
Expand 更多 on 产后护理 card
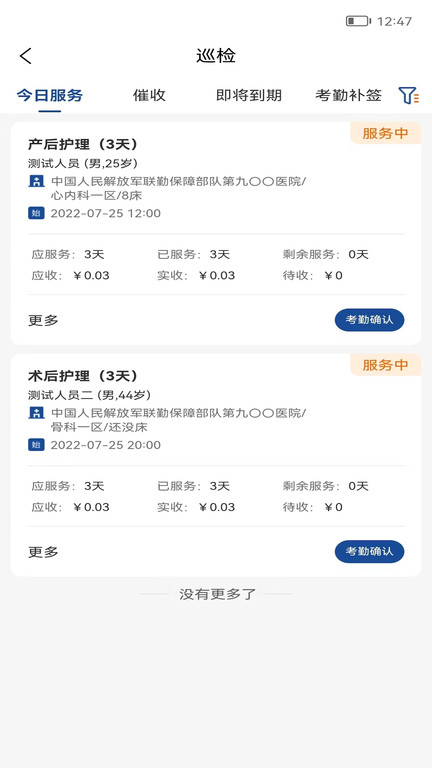[x=43, y=320]
